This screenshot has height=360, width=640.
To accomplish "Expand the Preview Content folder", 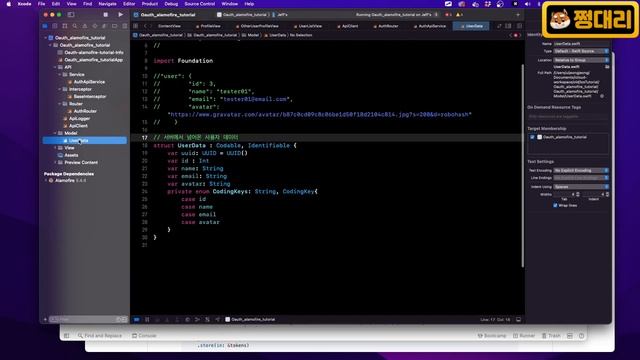I will pyautogui.click(x=55, y=162).
